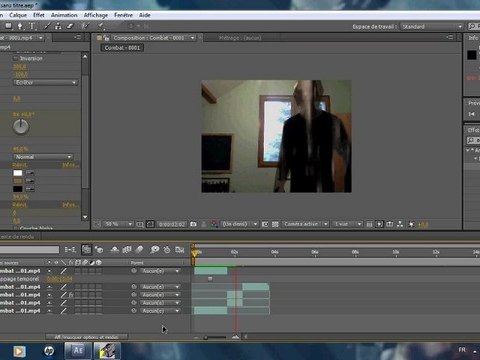Click the transparency grid icon
480x360 pixels.
275,224
